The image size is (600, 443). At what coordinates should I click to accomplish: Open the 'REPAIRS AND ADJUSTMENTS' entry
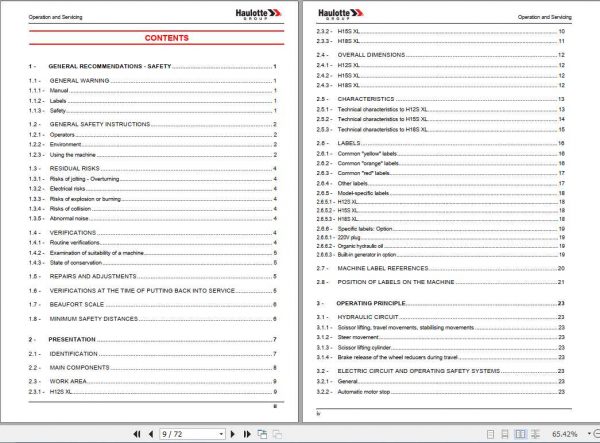point(93,276)
